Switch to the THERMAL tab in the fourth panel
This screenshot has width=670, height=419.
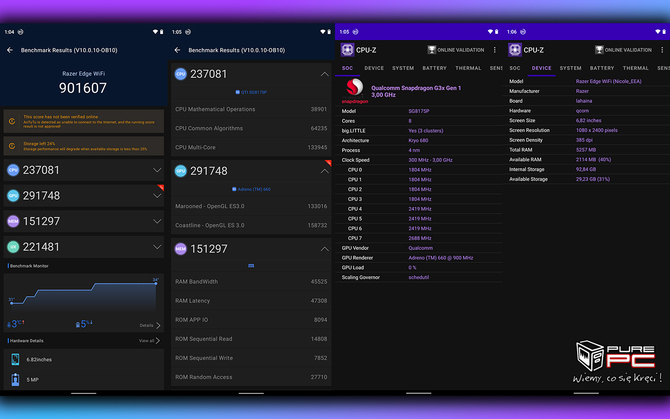point(636,68)
